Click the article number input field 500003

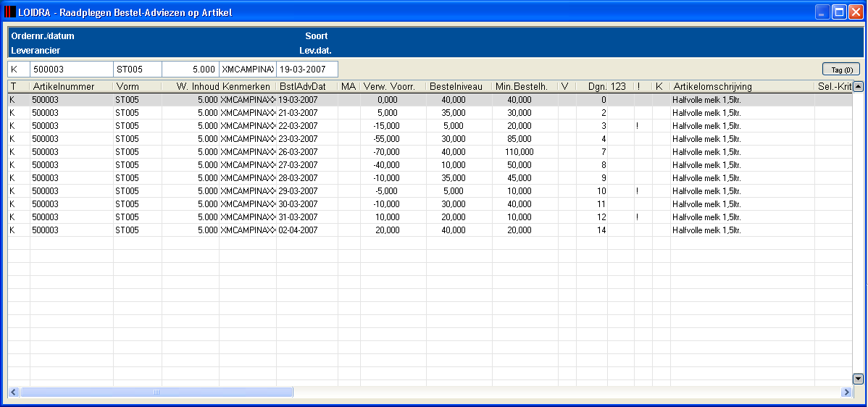(x=72, y=69)
